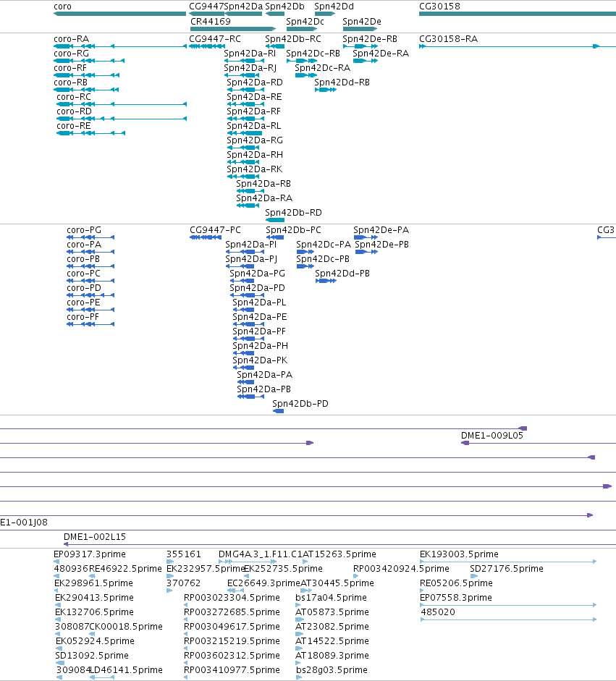This screenshot has width=616, height=681.
Task: Select EST EK298961.5prime
Action: coord(56,591)
